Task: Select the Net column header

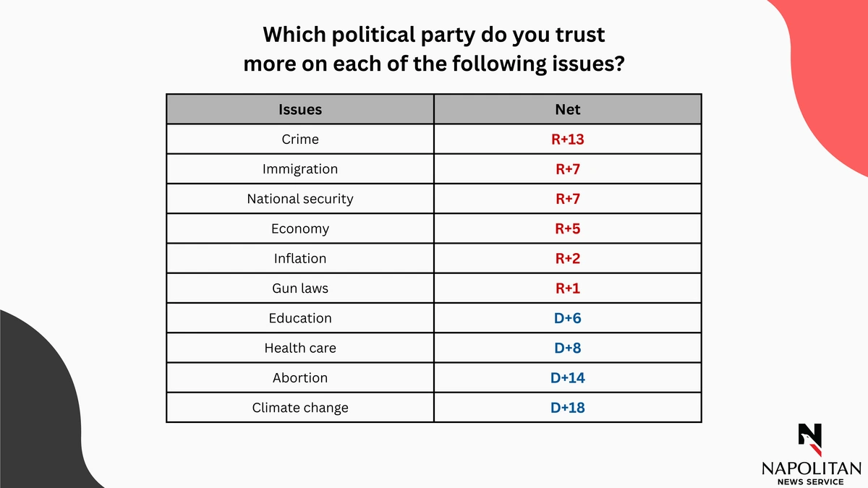Action: pyautogui.click(x=568, y=109)
